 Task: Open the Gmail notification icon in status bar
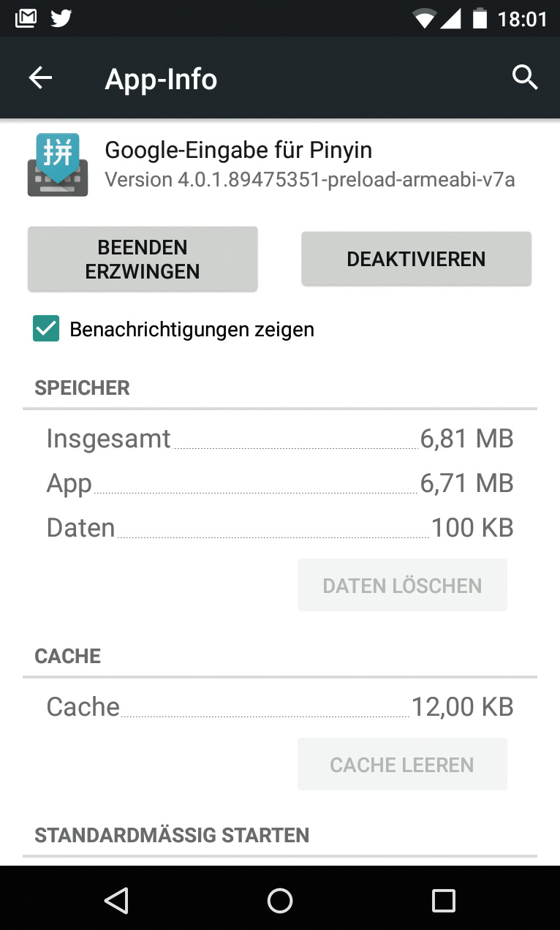click(26, 18)
